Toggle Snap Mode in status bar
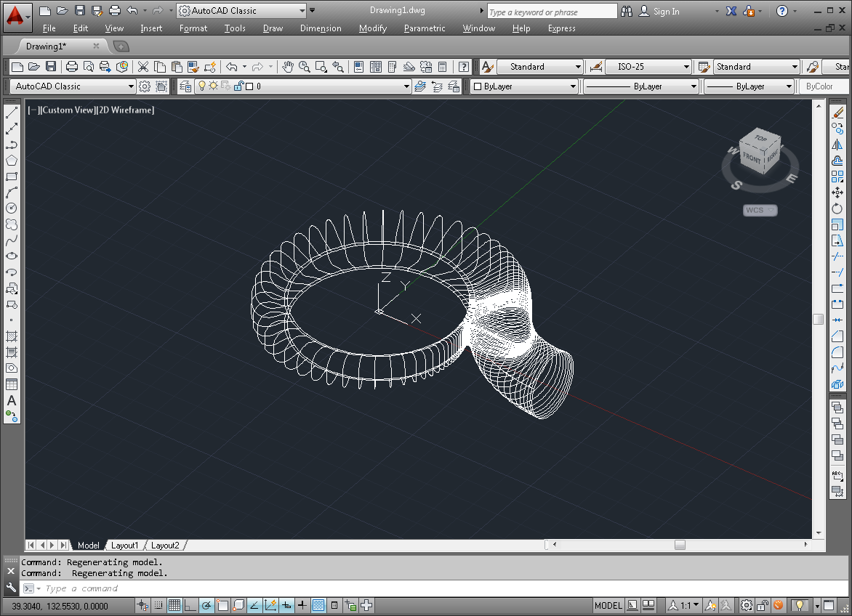 point(158,605)
